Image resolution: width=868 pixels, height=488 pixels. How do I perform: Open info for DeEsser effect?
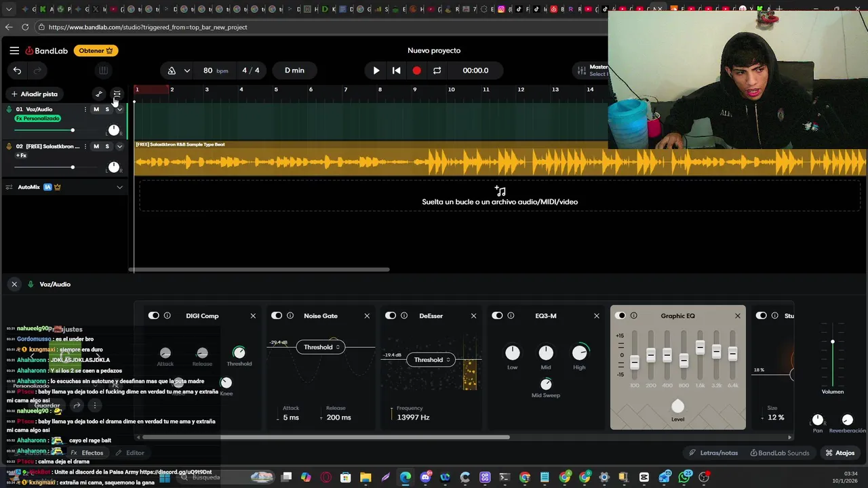404,316
